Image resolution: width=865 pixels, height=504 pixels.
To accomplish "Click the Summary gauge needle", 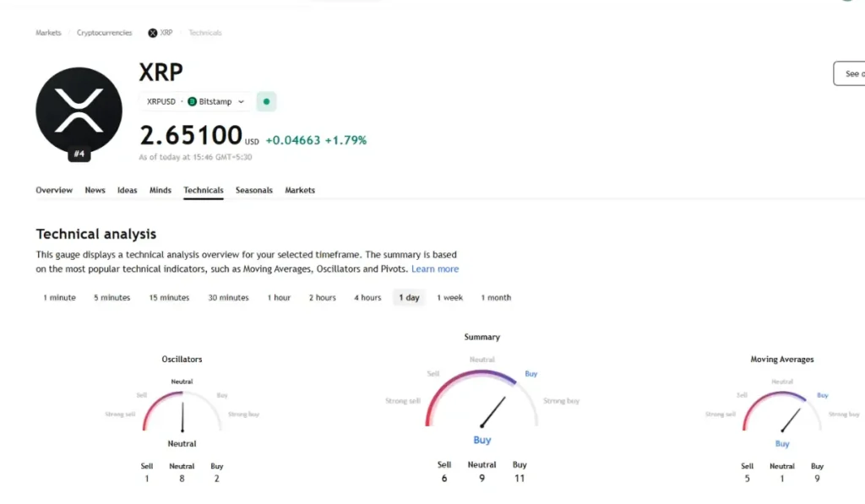I will tap(493, 412).
